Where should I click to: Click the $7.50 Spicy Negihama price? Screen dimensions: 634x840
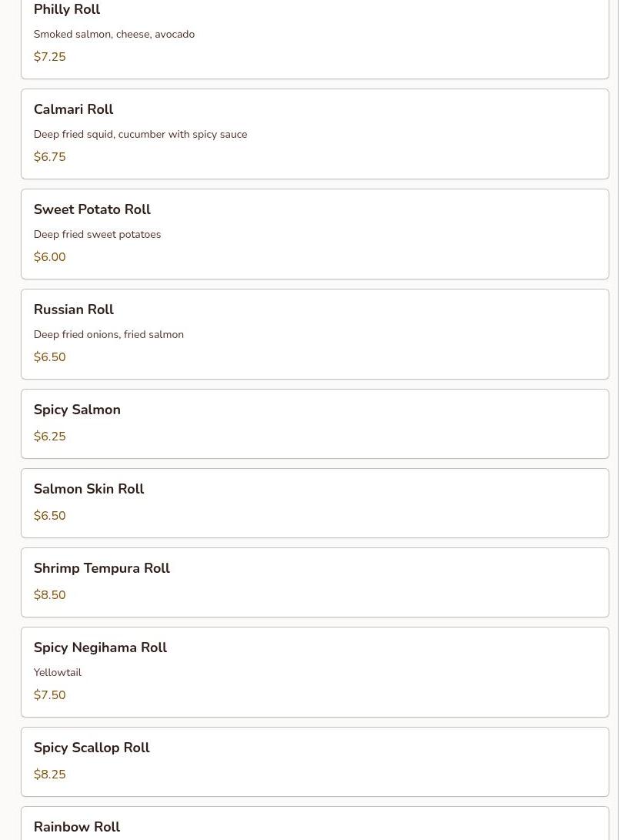tap(49, 695)
